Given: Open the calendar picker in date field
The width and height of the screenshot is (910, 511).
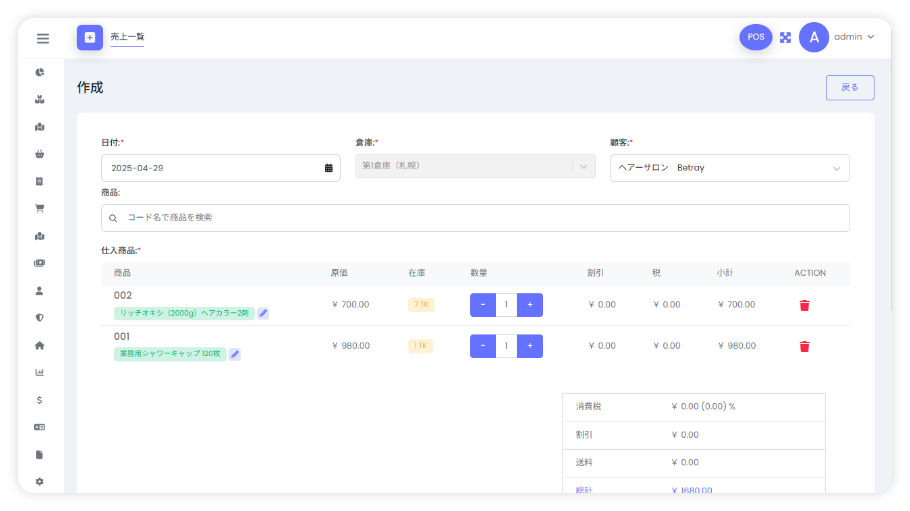Looking at the screenshot, I should (328, 168).
